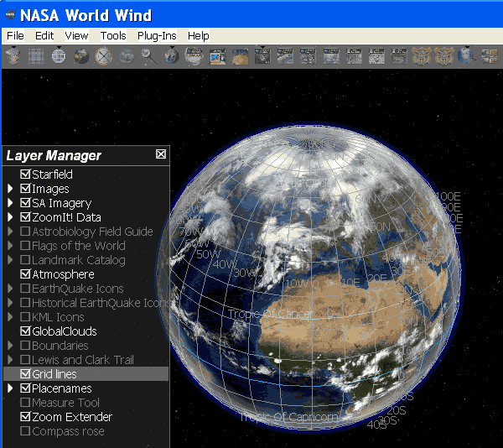Expand the Placenames layer group
The width and height of the screenshot is (503, 448).
10,388
